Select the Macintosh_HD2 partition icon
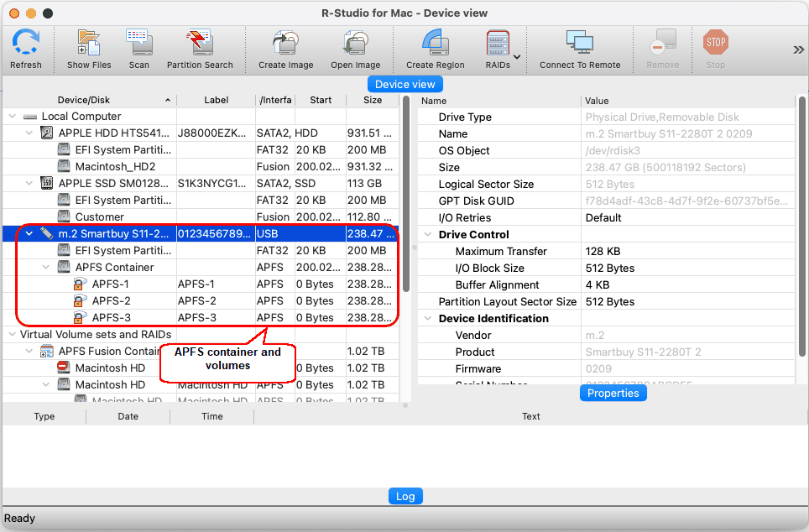This screenshot has width=809, height=532. tap(64, 167)
